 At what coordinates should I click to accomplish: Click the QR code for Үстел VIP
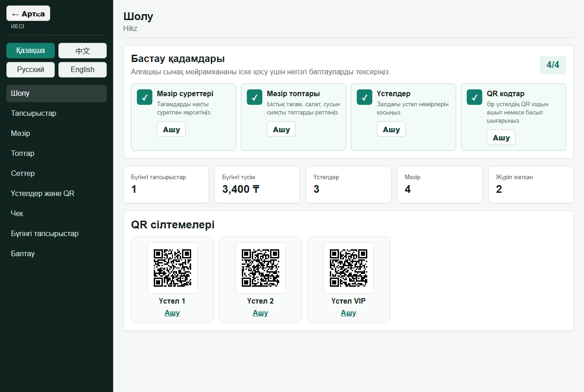pos(349,268)
